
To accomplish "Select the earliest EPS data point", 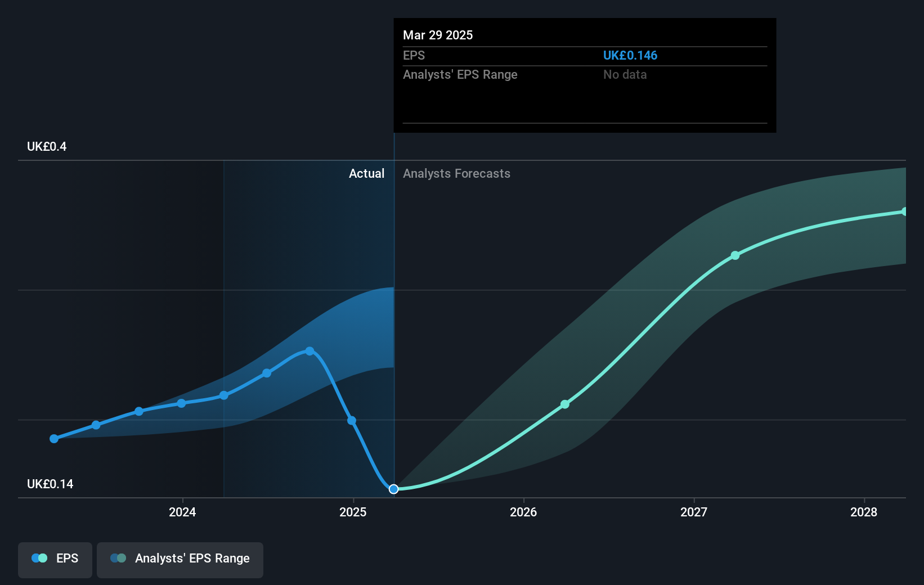I will [x=53, y=438].
